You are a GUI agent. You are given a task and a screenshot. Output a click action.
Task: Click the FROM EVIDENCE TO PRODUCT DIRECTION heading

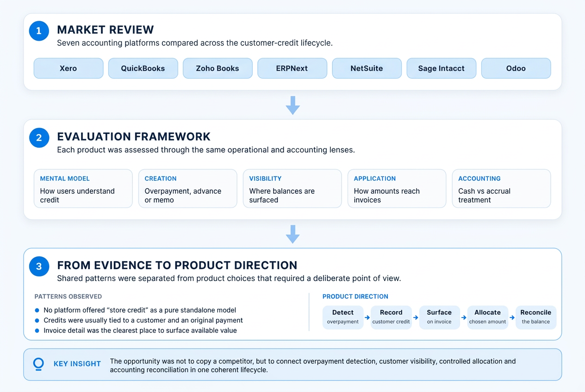click(x=177, y=265)
